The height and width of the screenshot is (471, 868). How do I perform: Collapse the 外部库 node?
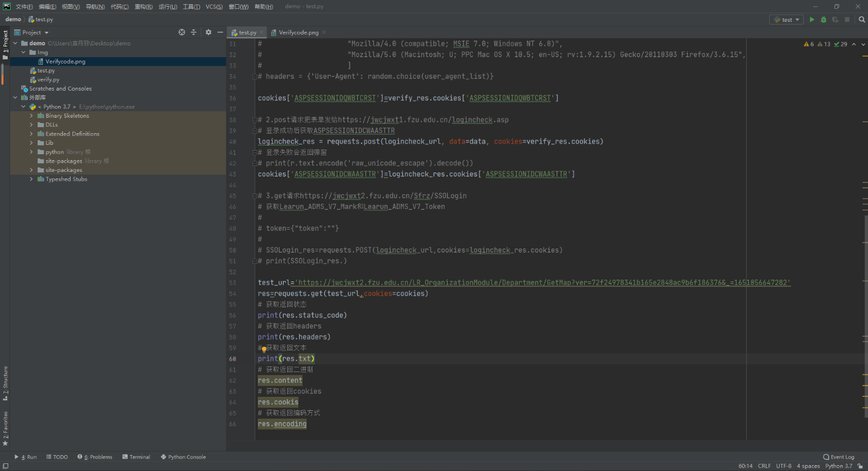tap(15, 98)
